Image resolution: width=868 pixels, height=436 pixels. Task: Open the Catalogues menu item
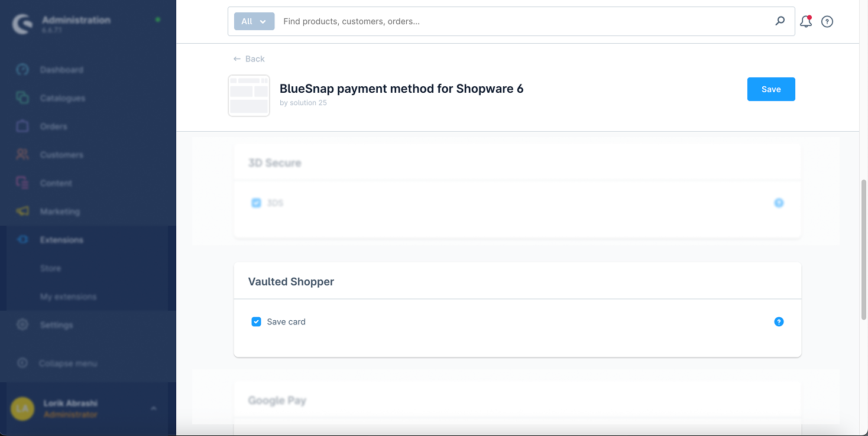62,98
